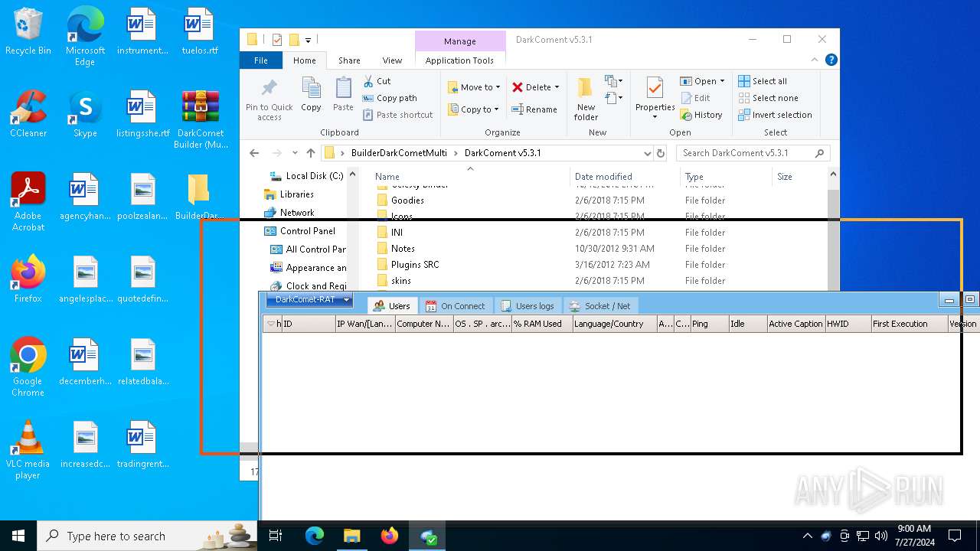Image resolution: width=980 pixels, height=551 pixels.
Task: Navigate back in File Explorer
Action: click(255, 153)
